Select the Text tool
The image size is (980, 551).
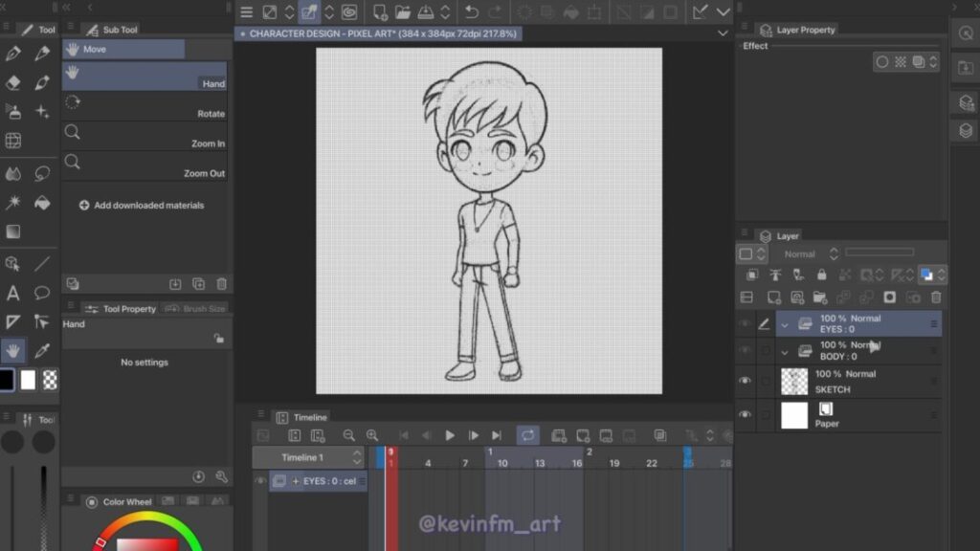(13, 293)
